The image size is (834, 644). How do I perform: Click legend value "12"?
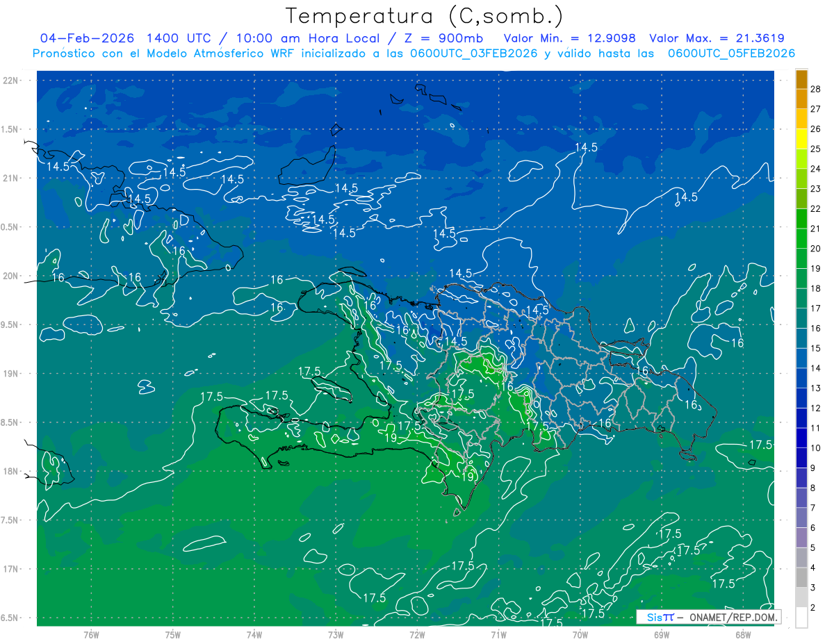tap(815, 408)
